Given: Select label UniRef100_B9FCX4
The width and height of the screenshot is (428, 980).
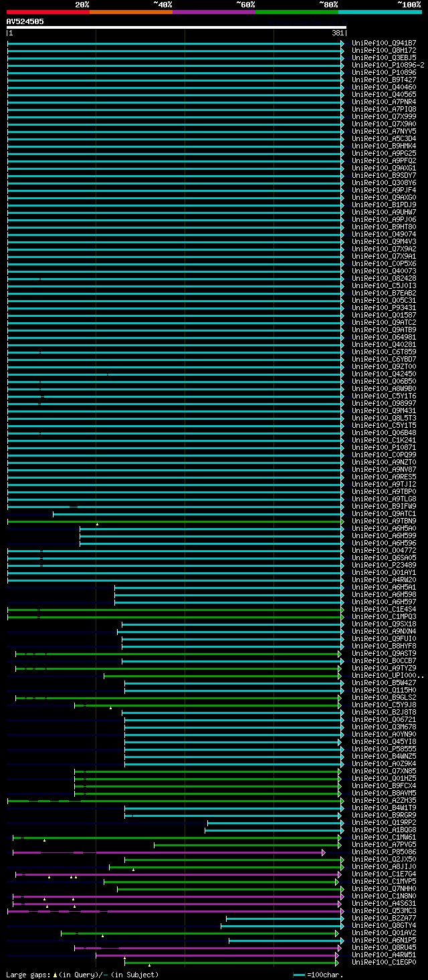Looking at the screenshot, I should click(x=385, y=785).
